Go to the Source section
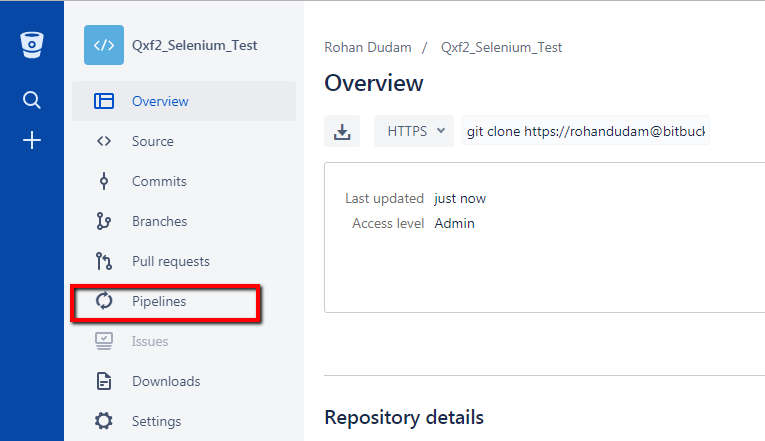 [184, 141]
